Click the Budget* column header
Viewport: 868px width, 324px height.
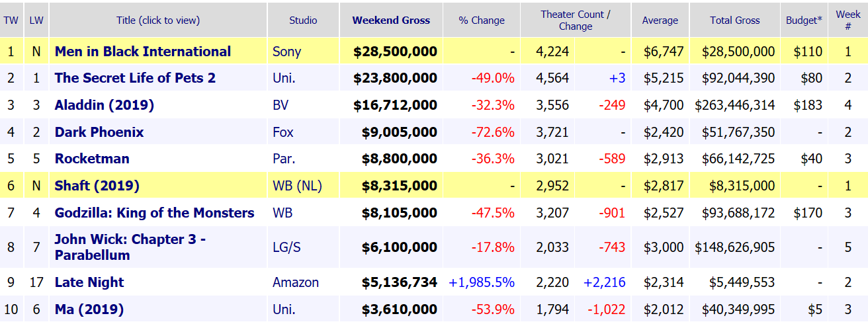tap(804, 20)
